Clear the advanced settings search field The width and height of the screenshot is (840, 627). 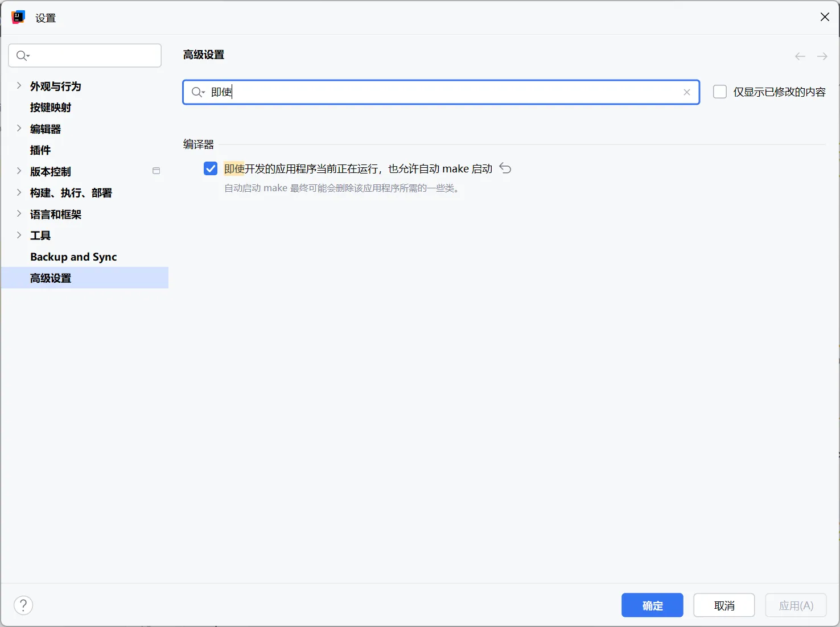tap(687, 92)
